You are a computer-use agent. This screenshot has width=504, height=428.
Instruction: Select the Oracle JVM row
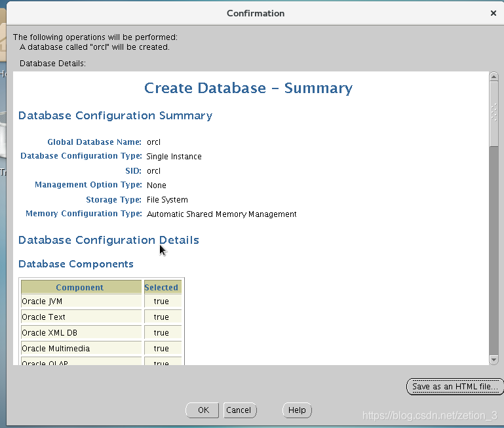pyautogui.click(x=101, y=302)
